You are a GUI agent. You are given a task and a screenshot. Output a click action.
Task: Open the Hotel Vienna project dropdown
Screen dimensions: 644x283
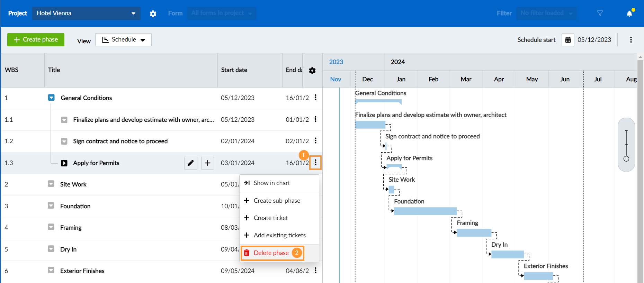coord(86,13)
